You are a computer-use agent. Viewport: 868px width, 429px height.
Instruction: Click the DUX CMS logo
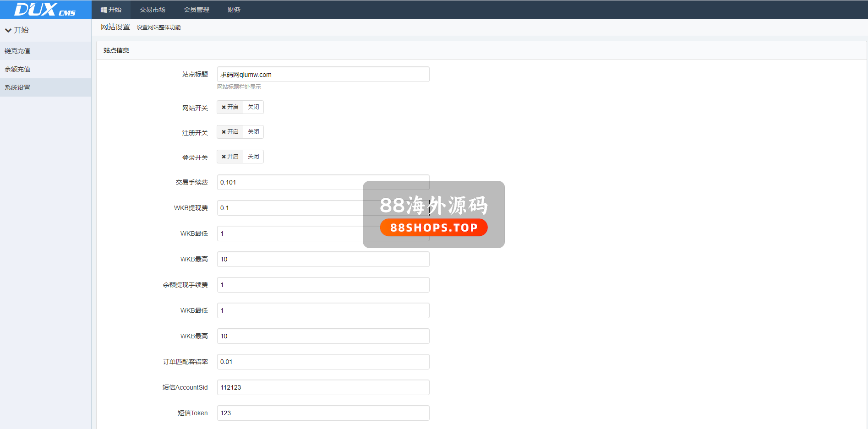pyautogui.click(x=45, y=9)
